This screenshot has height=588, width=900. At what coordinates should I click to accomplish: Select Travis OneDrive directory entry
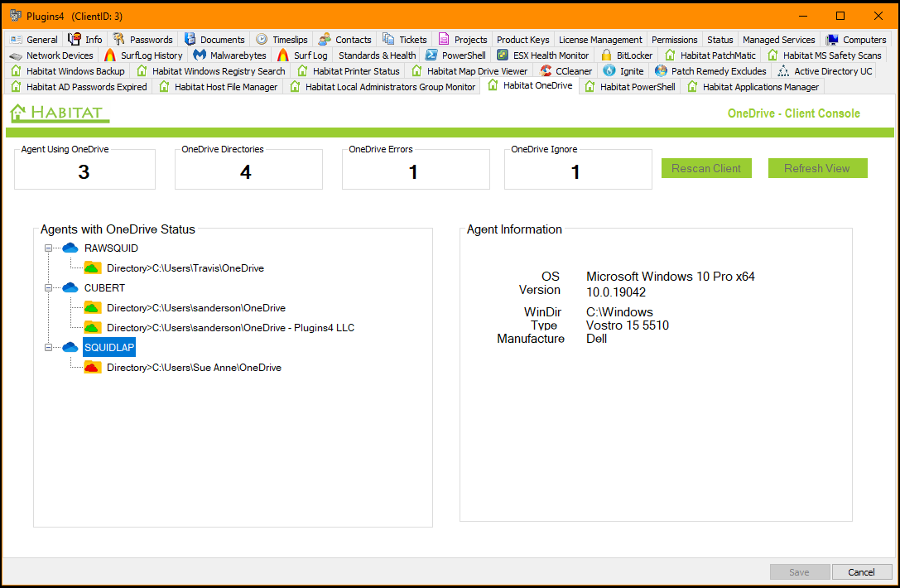tap(185, 268)
